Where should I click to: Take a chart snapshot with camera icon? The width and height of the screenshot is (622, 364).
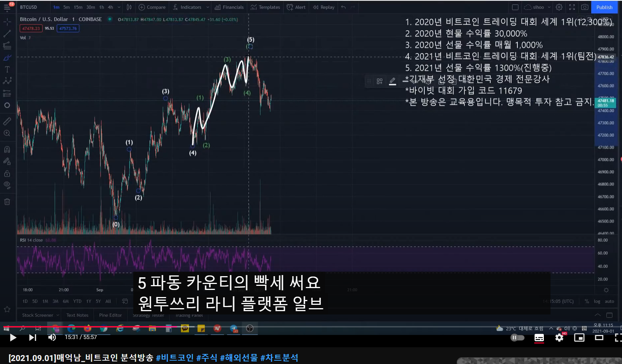[585, 7]
